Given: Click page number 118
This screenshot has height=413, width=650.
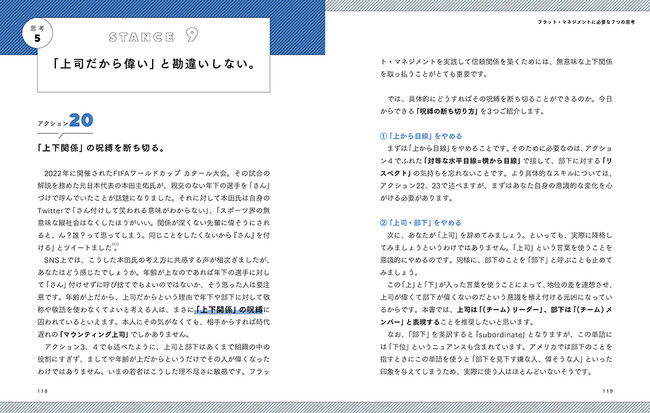Looking at the screenshot, I should click(42, 391).
